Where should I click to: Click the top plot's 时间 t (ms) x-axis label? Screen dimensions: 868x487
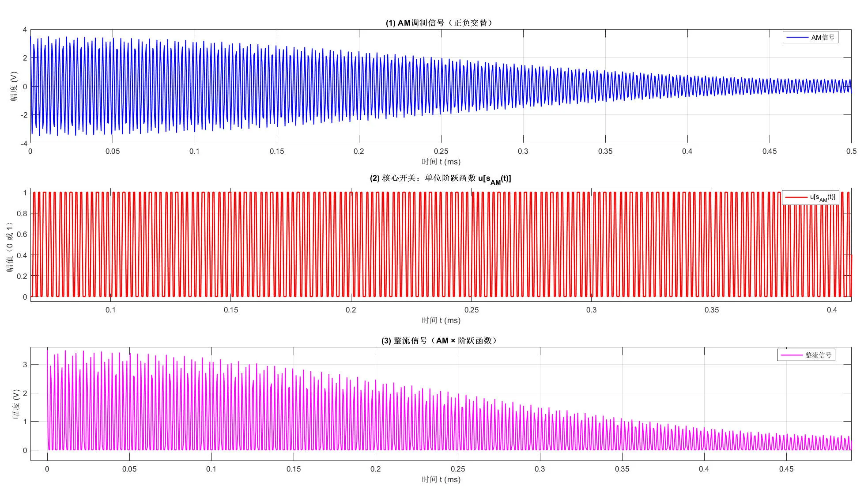click(x=441, y=162)
